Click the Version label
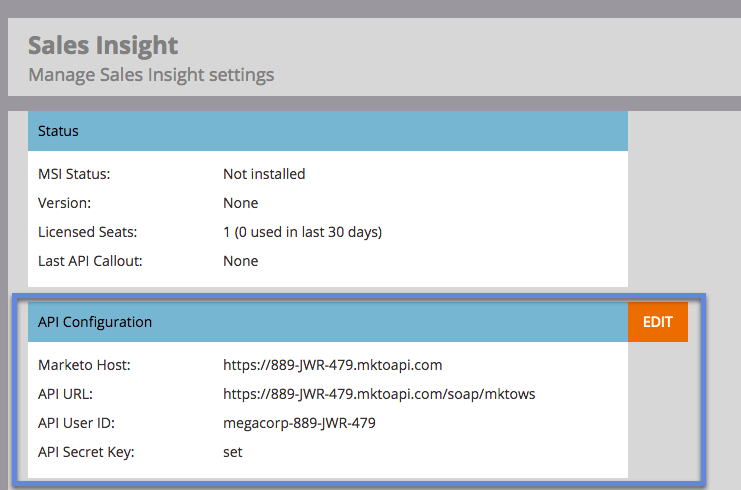Screen dimensions: 741x490 coord(64,203)
